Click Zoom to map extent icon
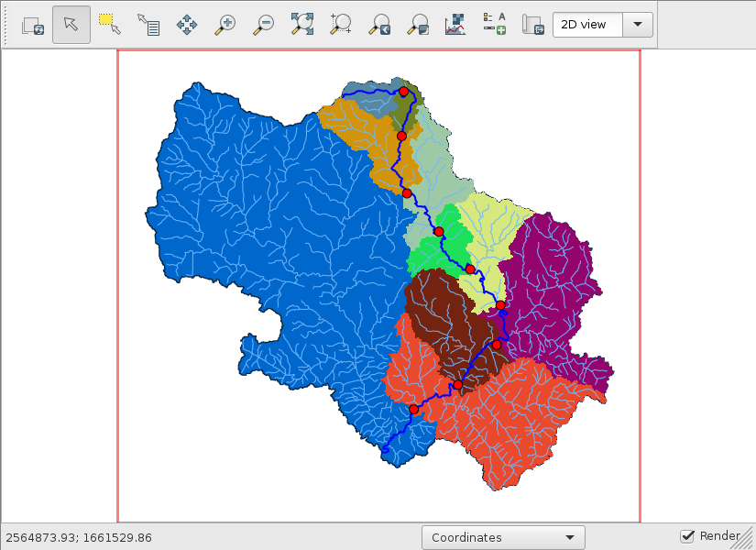 tap(302, 25)
